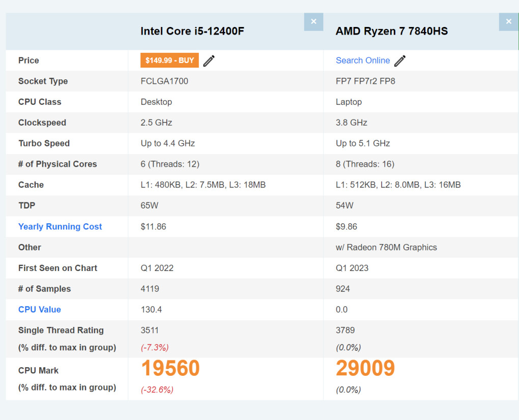The image size is (519, 420).
Task: Click the Price row label
Action: click(28, 61)
